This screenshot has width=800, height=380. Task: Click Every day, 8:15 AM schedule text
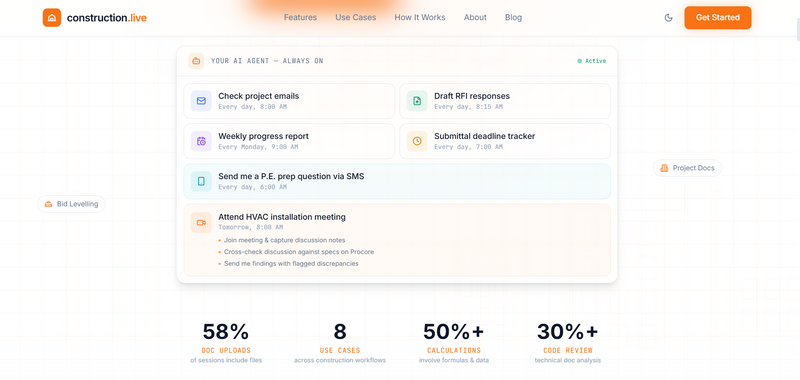coord(468,107)
